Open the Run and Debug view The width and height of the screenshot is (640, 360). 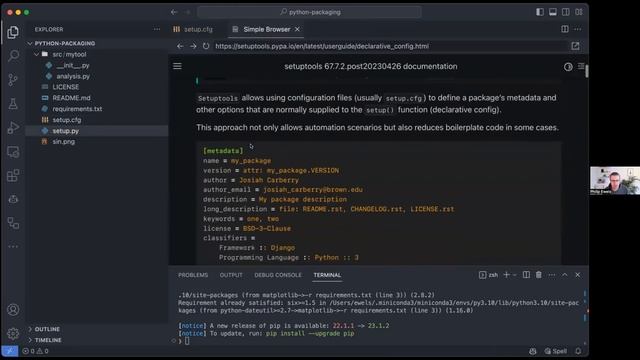coord(13,128)
